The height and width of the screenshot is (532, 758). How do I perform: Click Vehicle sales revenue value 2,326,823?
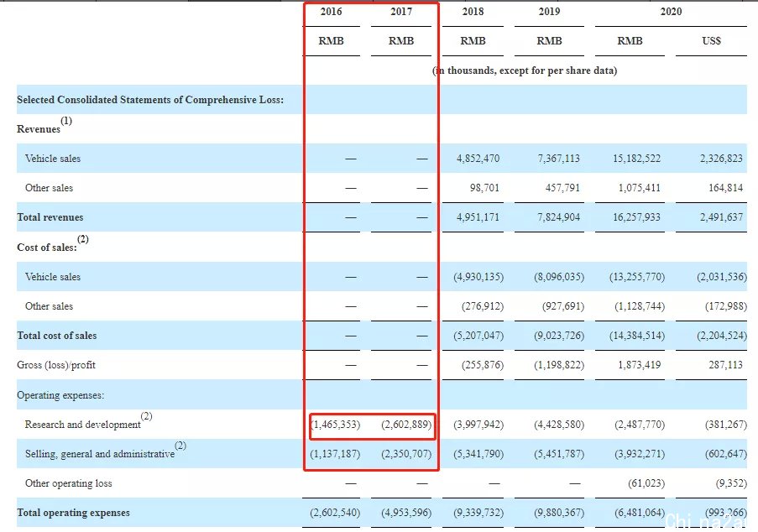point(721,159)
